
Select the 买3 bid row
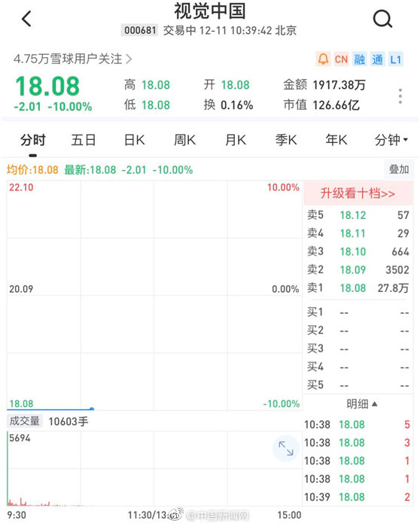pos(358,349)
